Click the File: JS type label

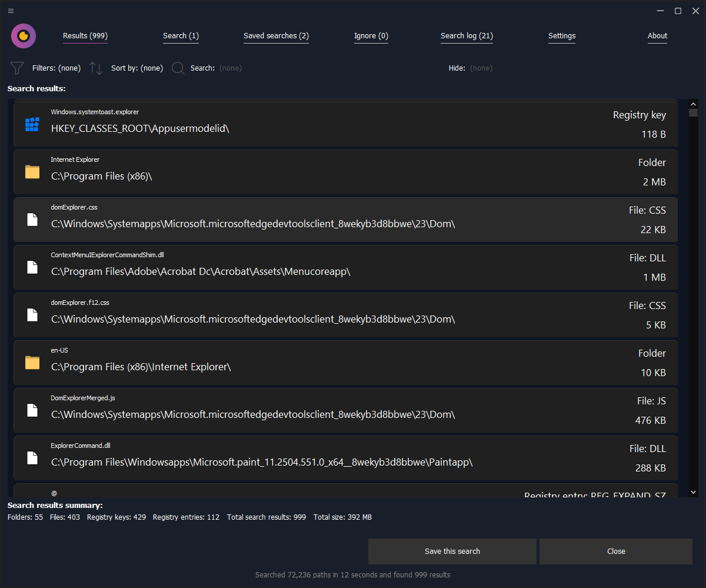coord(651,401)
